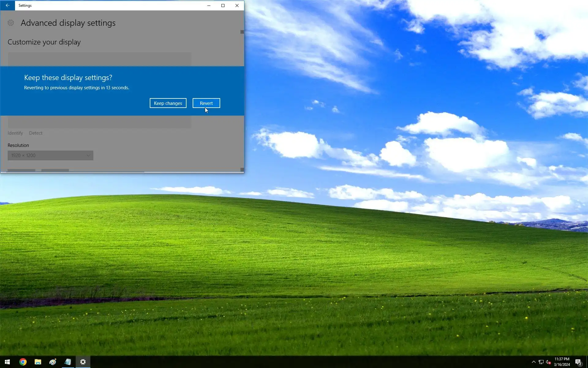Open the Action Center notifications
This screenshot has width=588, height=368.
pyautogui.click(x=578, y=362)
